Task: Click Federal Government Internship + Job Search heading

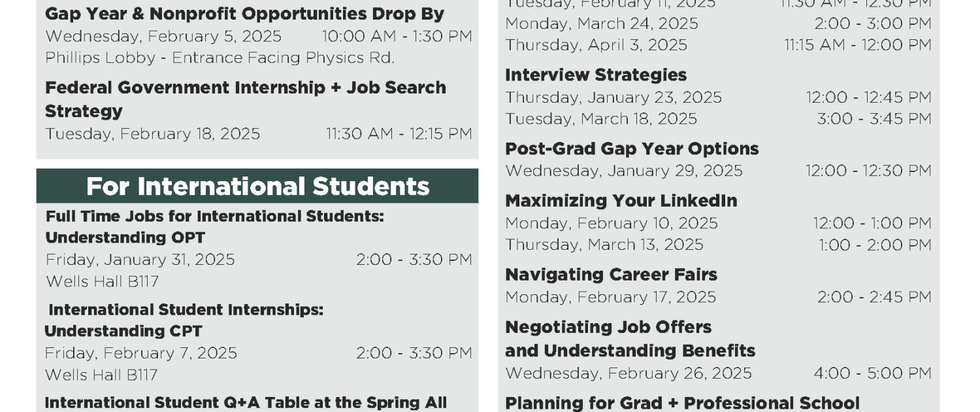Action: (x=246, y=88)
